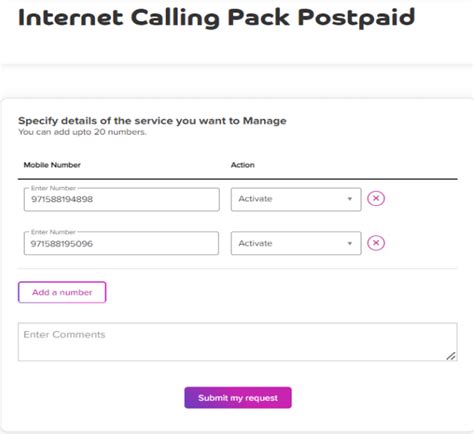This screenshot has width=474, height=434.
Task: Click the first row's Enter Number label
Action: tap(53, 188)
